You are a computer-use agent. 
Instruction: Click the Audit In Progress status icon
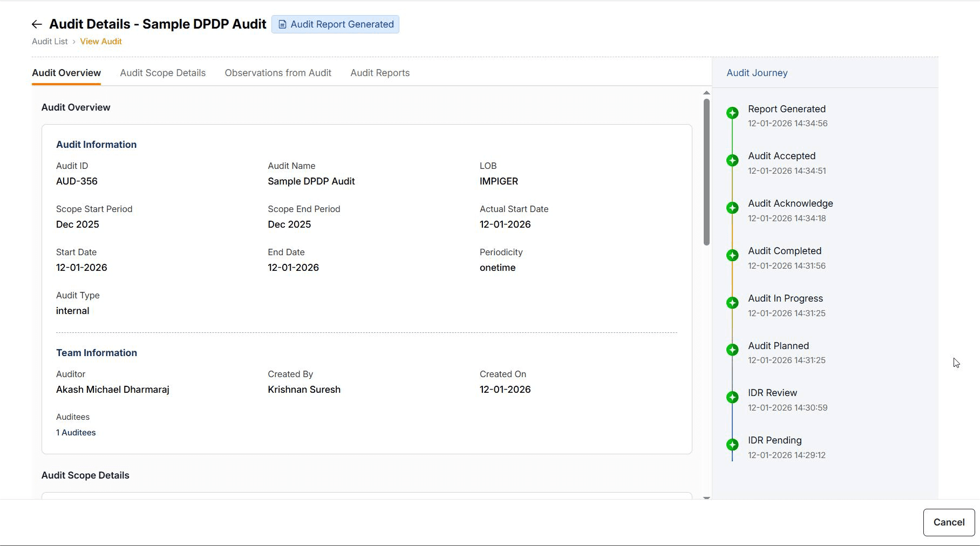click(732, 303)
